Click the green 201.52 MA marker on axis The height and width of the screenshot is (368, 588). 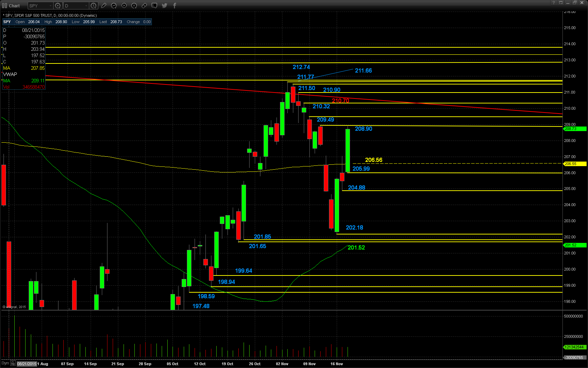point(575,245)
